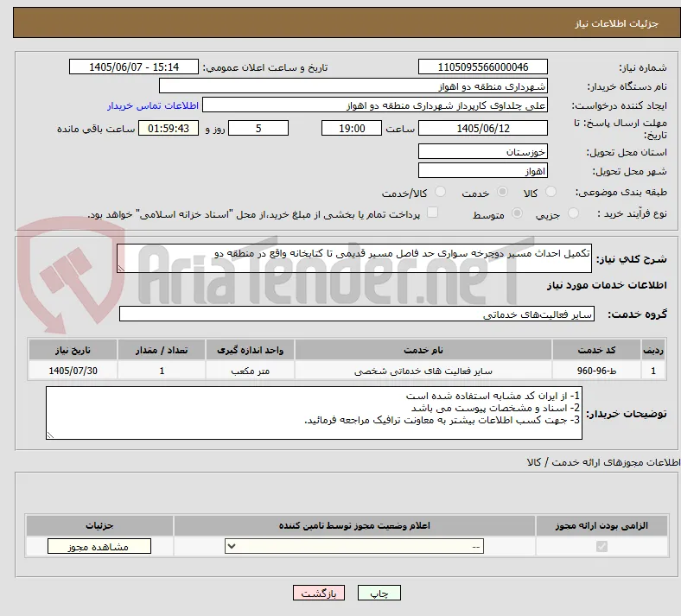Select the خدمت radio button

click(x=502, y=192)
